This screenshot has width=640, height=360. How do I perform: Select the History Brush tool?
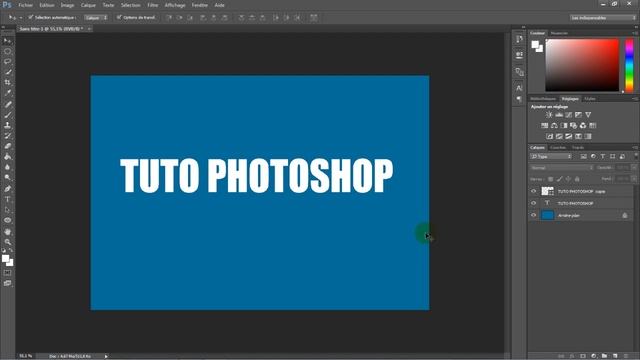7,136
